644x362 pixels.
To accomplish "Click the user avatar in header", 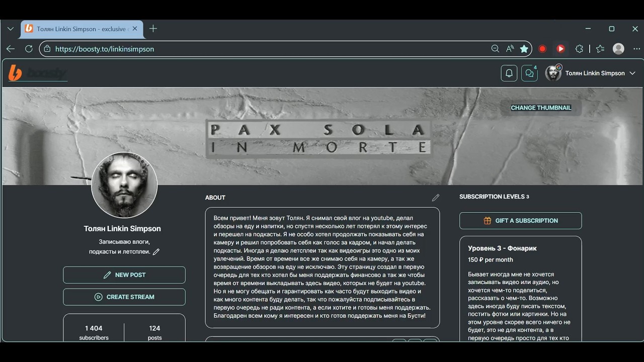I will (553, 73).
